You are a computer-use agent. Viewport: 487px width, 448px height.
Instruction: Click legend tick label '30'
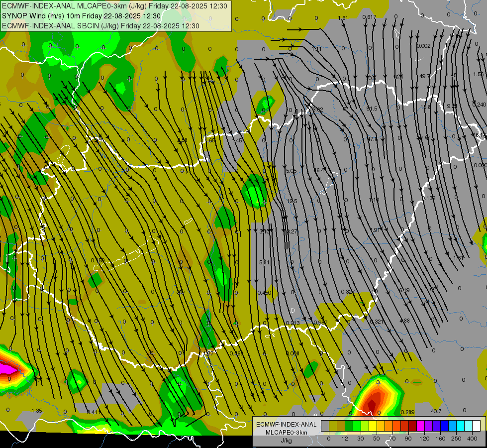(361, 439)
